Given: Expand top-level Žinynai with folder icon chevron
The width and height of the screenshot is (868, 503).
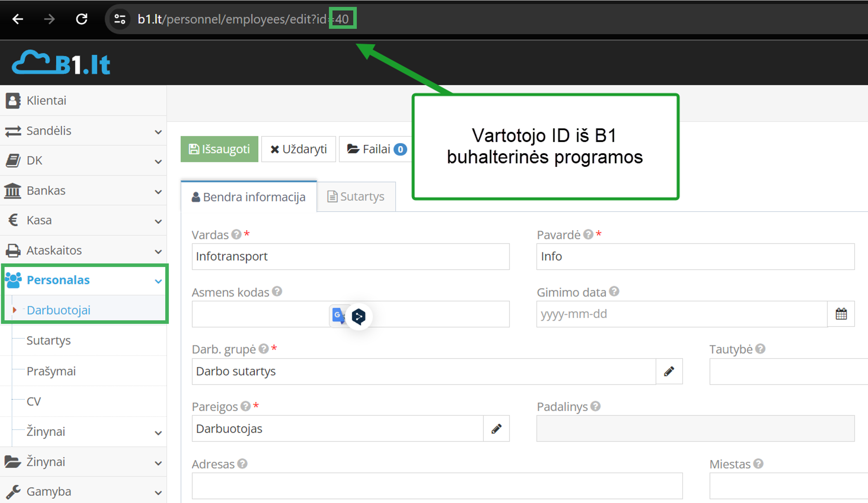Looking at the screenshot, I should (158, 463).
